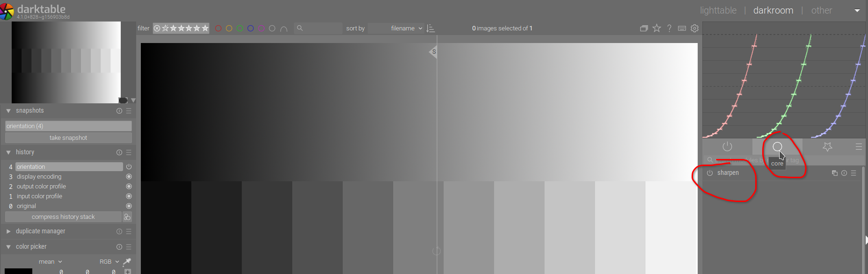868x274 pixels.
Task: Open sort by filename dropdown
Action: pyautogui.click(x=395, y=29)
